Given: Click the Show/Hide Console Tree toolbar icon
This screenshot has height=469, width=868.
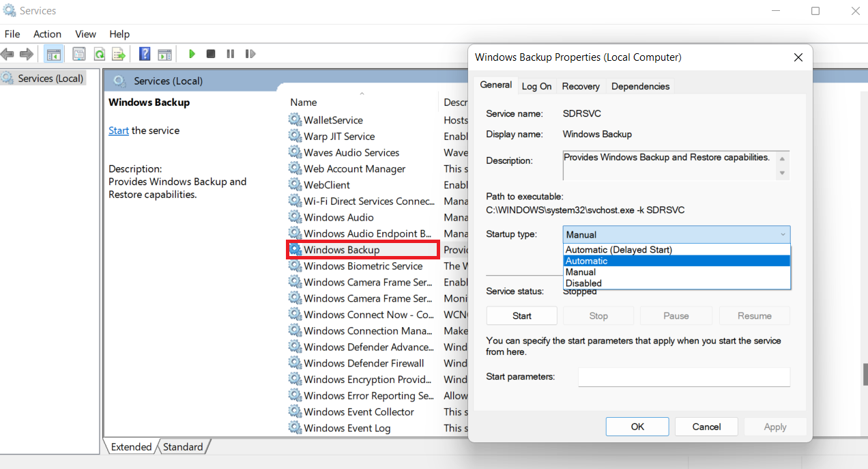Looking at the screenshot, I should coord(53,54).
